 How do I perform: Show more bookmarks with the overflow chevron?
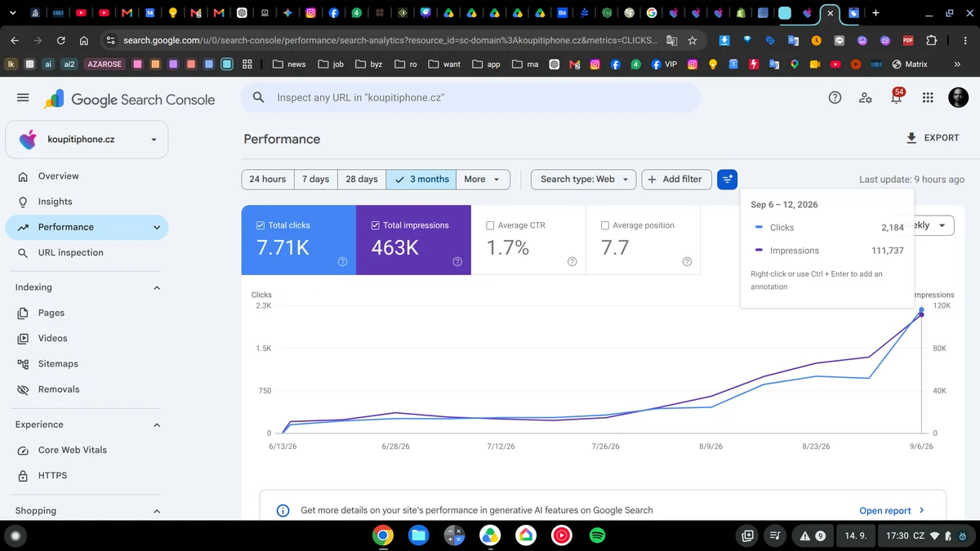(x=957, y=64)
